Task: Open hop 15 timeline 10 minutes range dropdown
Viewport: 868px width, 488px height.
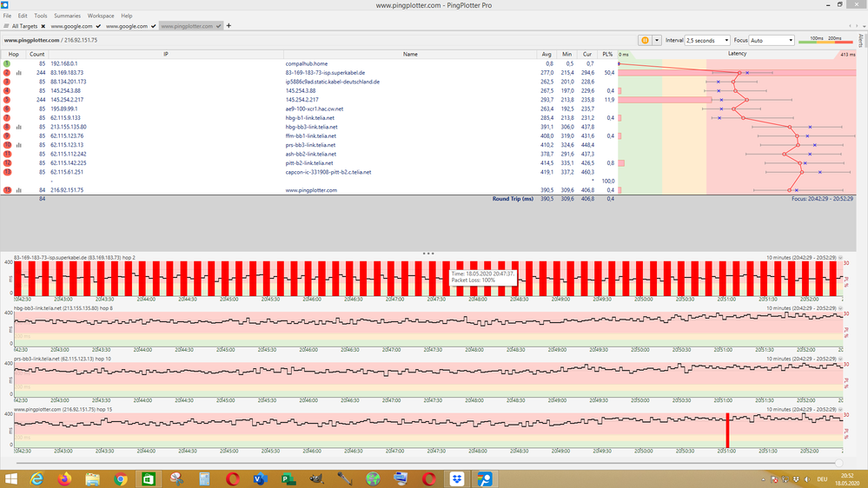Action: tap(840, 410)
